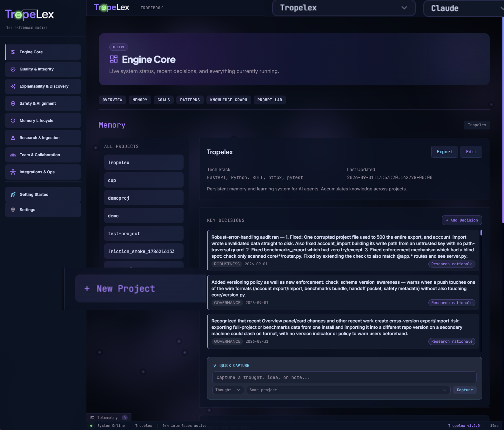Click the Add Decision button
This screenshot has width=504, height=430.
pos(462,220)
